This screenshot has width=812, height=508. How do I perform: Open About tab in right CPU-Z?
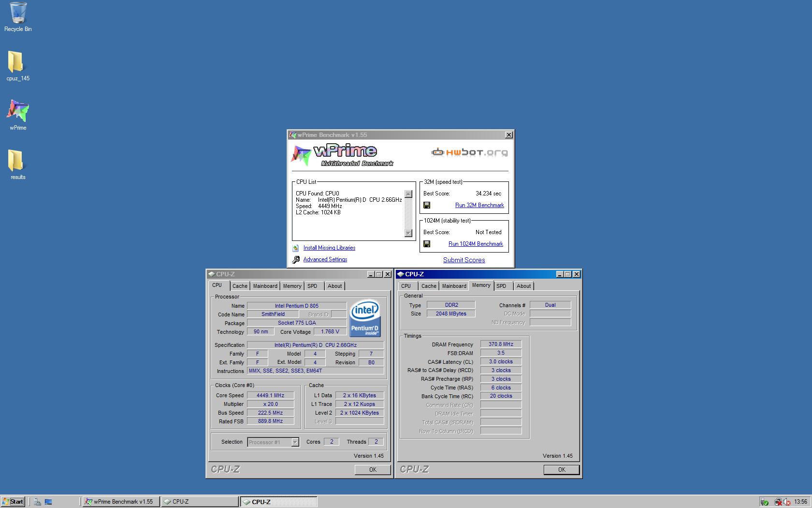[523, 286]
